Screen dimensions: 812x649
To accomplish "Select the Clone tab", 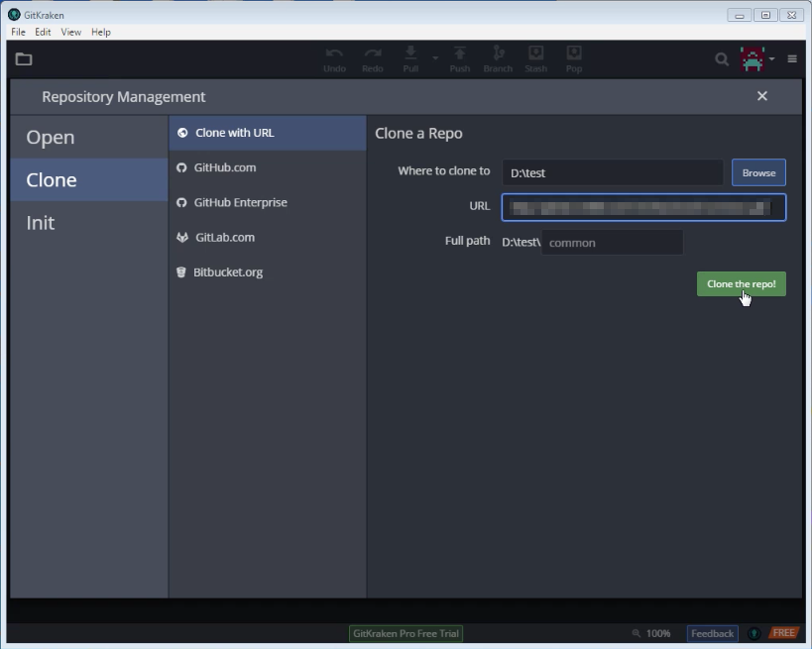I will coord(89,179).
